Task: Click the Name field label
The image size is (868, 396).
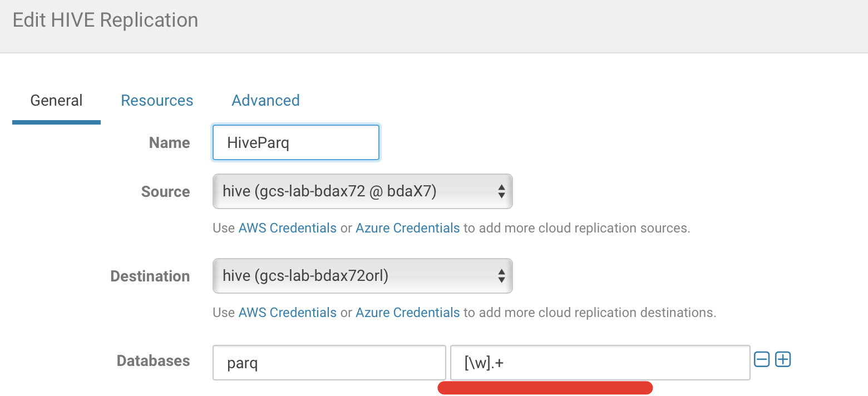Action: [x=169, y=143]
